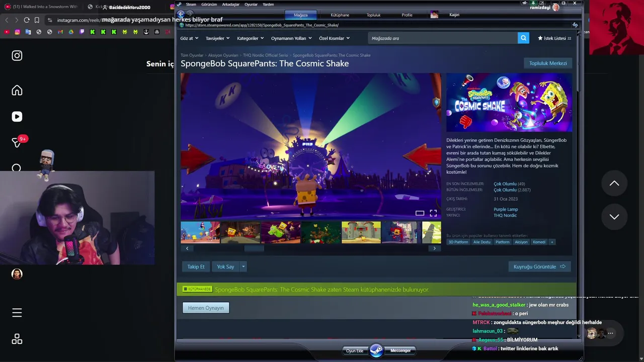Screen dimensions: 644x362
Task: Open the Görünüm menu
Action: click(209, 5)
